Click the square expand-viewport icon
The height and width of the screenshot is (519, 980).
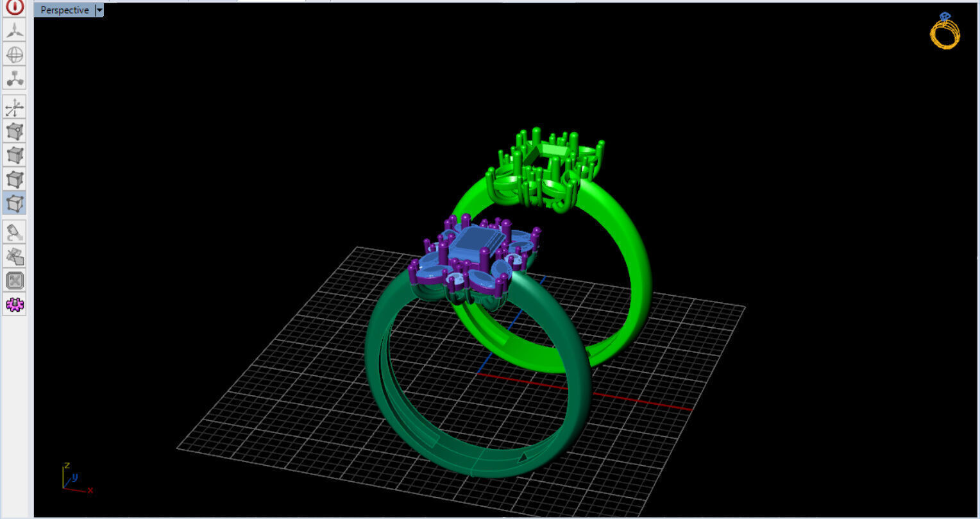(15, 280)
